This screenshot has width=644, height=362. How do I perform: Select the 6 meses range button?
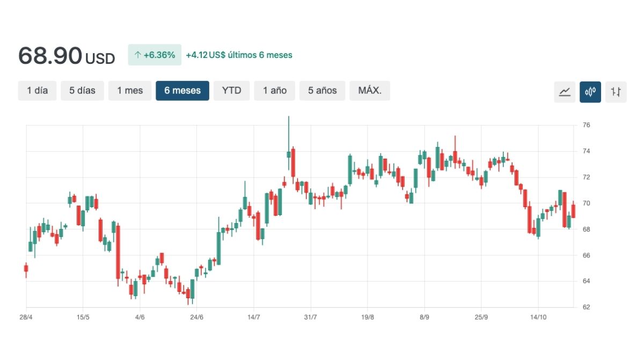click(x=182, y=91)
